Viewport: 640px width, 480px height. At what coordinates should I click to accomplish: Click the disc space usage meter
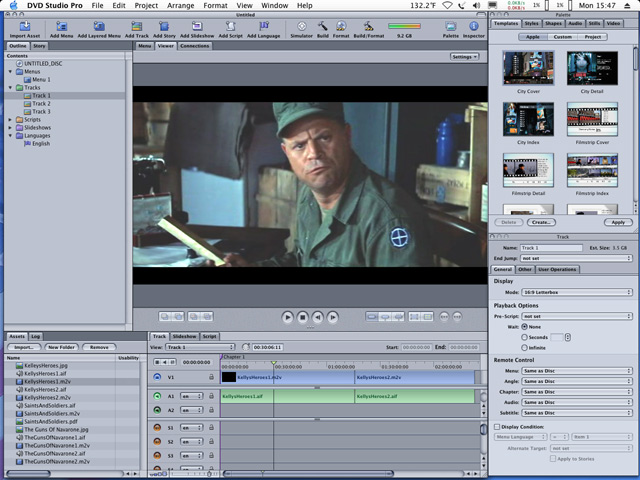coord(404,26)
